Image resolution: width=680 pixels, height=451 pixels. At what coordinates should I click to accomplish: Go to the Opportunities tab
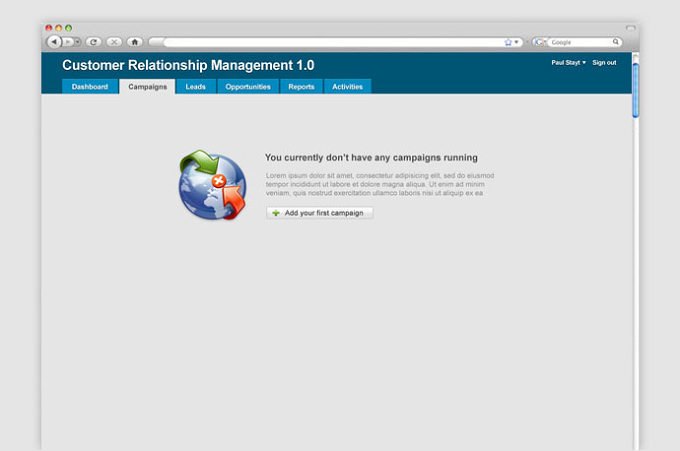(x=248, y=86)
